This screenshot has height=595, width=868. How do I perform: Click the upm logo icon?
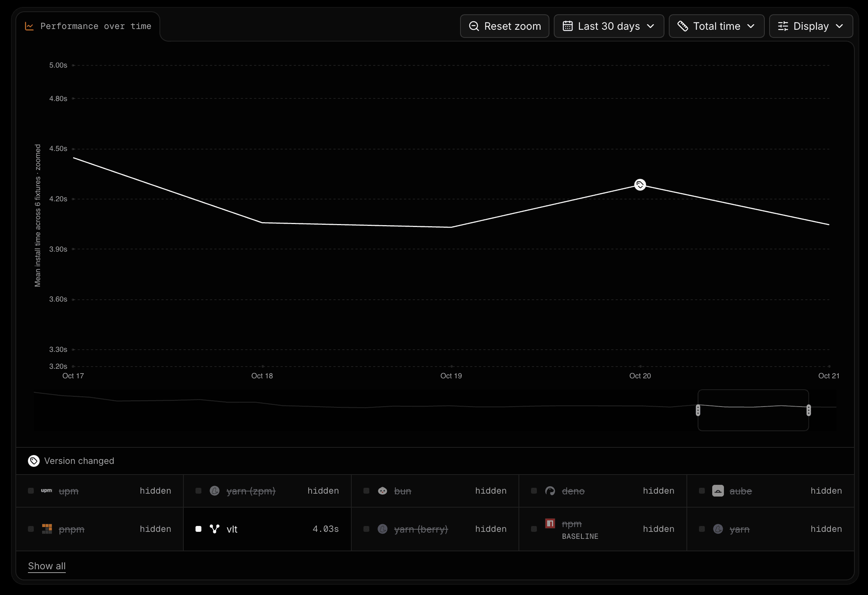[x=47, y=490]
